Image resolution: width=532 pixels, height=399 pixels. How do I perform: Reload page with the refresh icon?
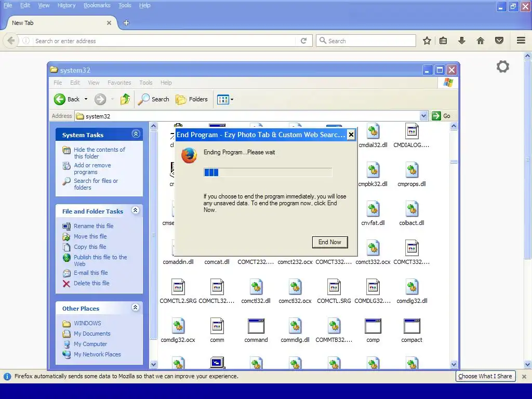coord(303,41)
